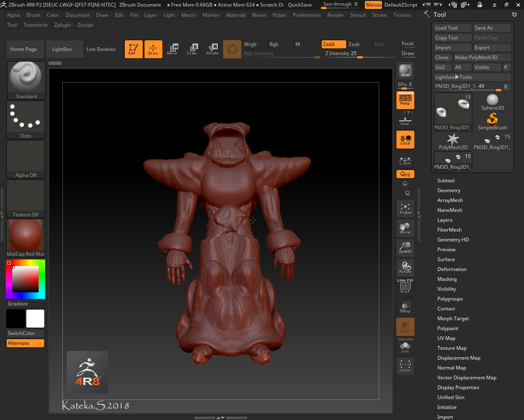Select the Scale gizmo tool

(x=192, y=49)
